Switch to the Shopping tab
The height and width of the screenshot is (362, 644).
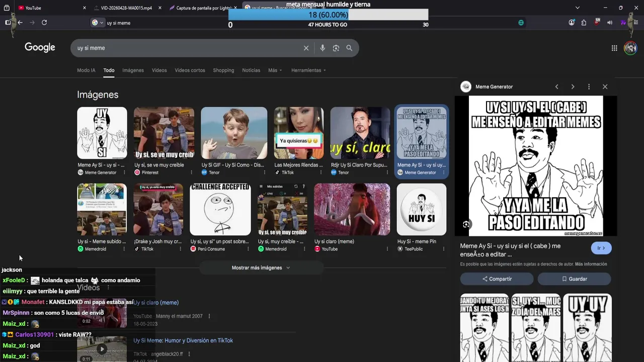223,70
